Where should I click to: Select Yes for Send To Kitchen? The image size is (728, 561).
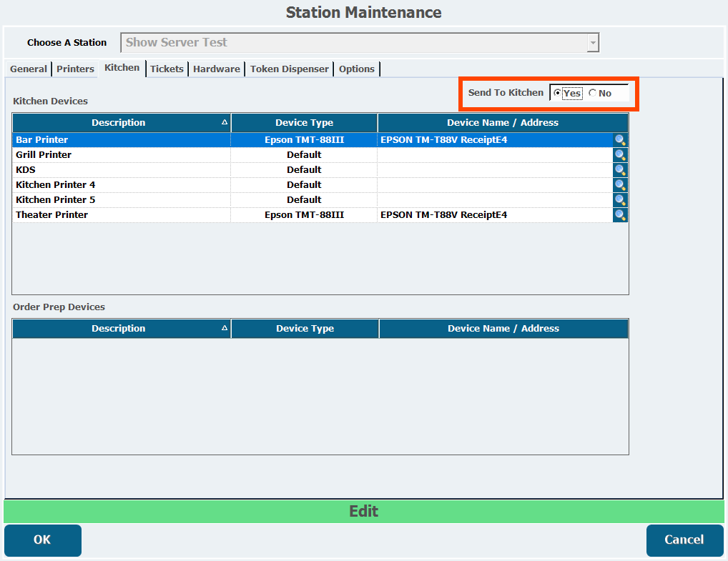[x=558, y=94]
